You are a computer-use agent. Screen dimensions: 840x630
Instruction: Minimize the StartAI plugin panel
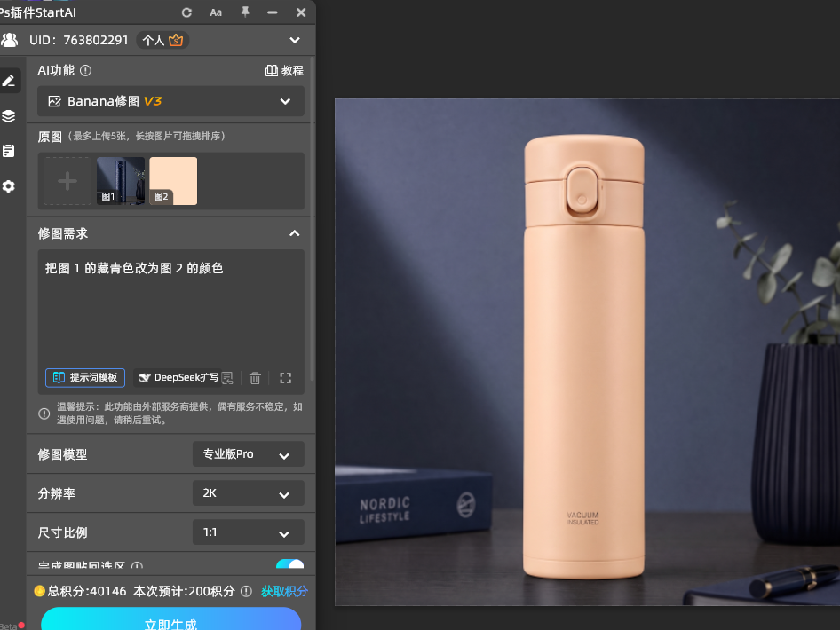pos(272,12)
